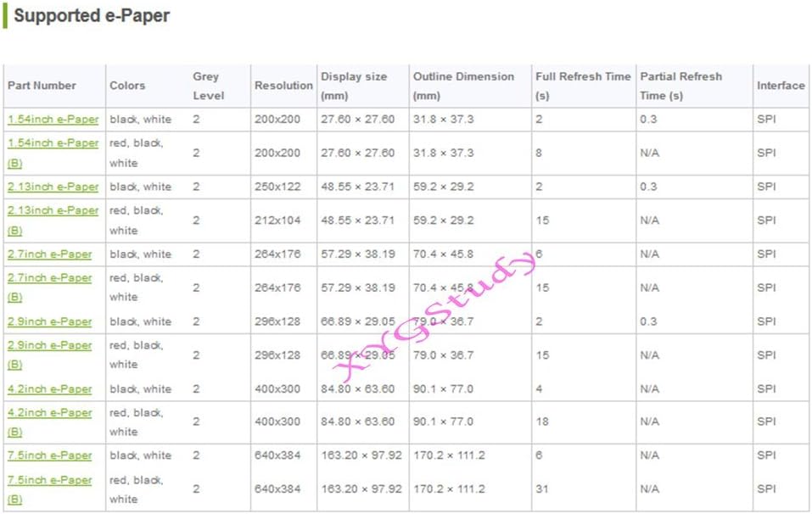Click the 640x384 resolution cell for 7.5inch (B)
Screen dimensions: 812x514
point(277,489)
